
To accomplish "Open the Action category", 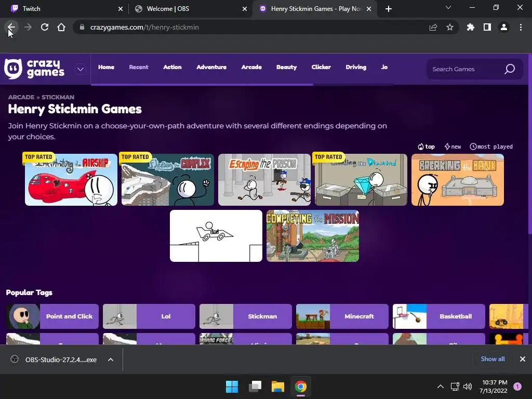I will point(172,67).
